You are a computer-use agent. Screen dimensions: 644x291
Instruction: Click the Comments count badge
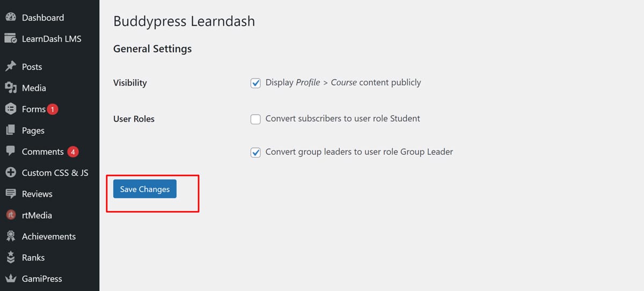coord(73,152)
